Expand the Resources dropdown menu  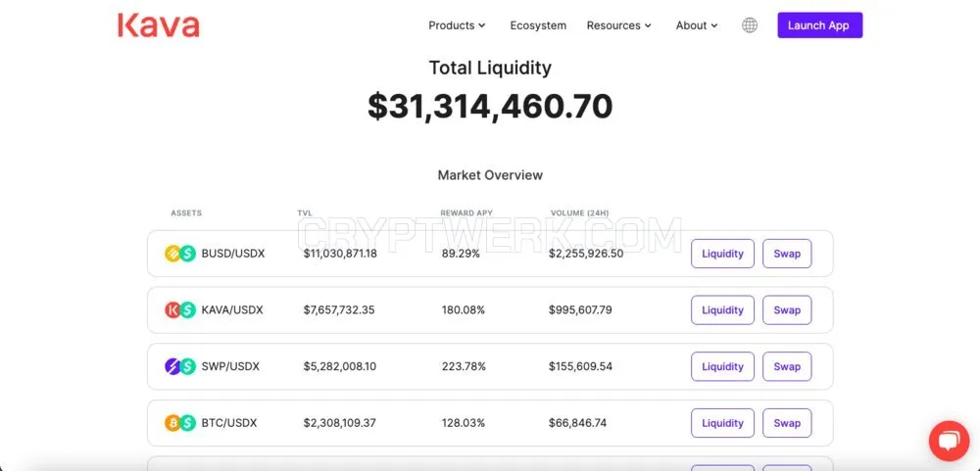618,25
